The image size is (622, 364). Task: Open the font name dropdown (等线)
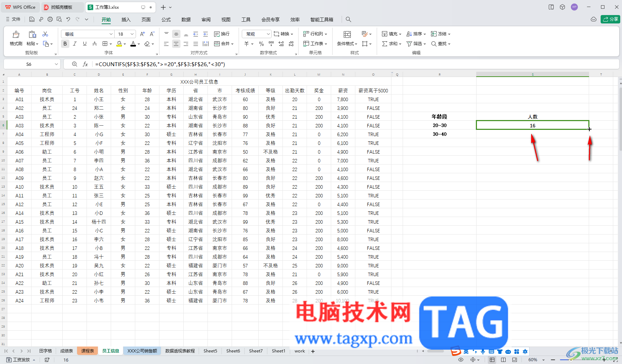111,34
